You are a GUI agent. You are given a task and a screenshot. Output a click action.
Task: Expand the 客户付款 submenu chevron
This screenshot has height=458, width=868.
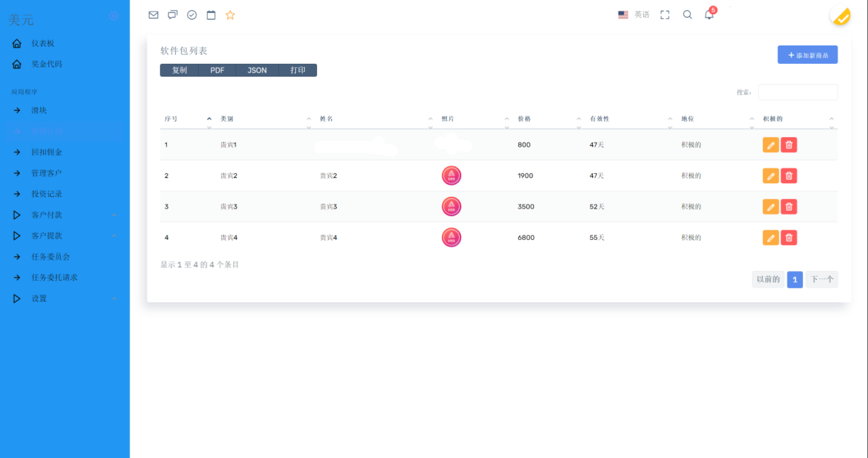tap(114, 215)
